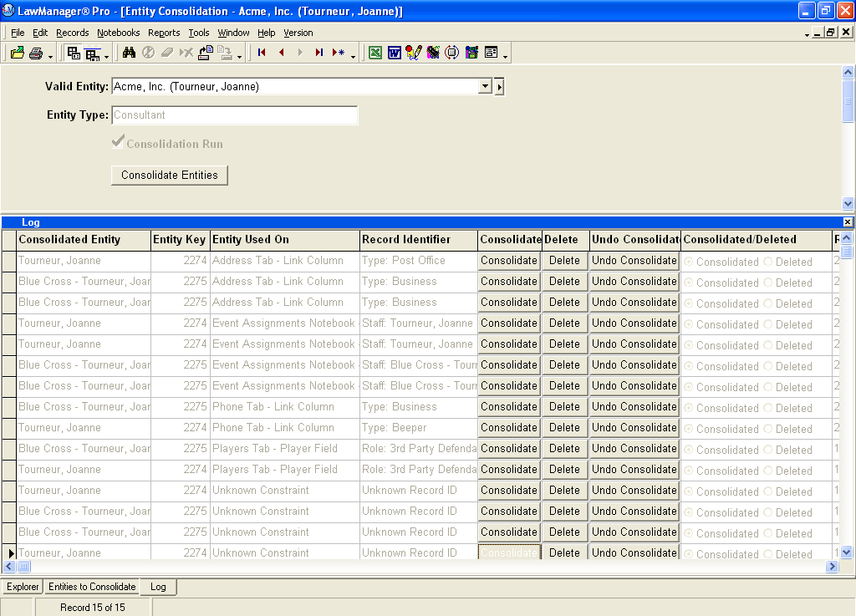Select Consolidated radio in Phone Tab Business row
Viewport: 856px width, 616px height.
pyautogui.click(x=689, y=408)
